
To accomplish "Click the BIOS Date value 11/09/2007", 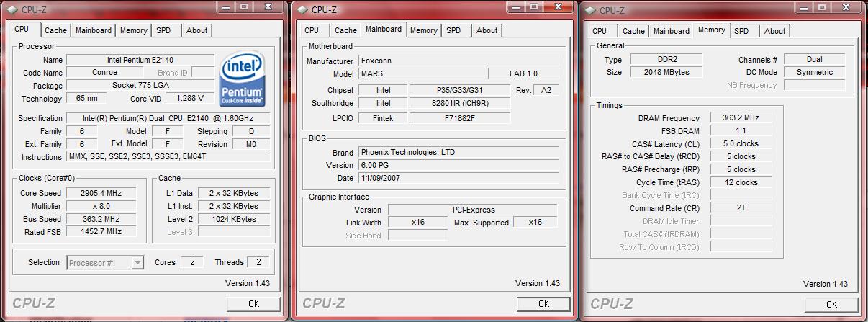I will pos(458,178).
